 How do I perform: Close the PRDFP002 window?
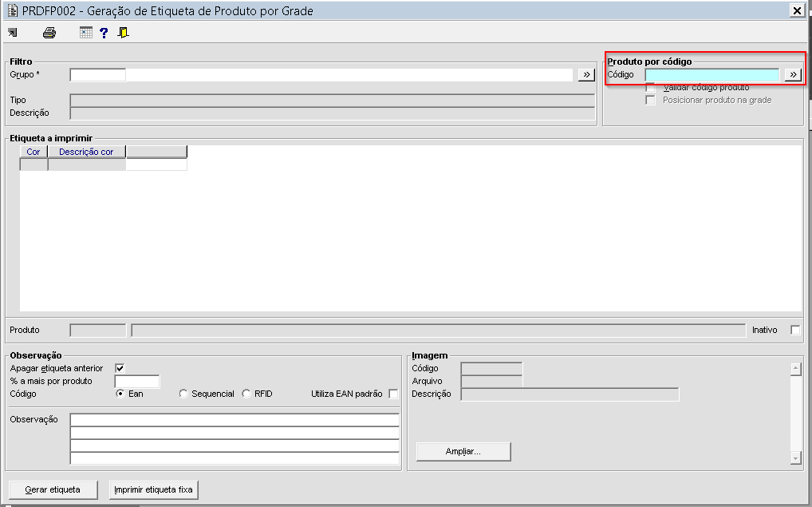[797, 10]
